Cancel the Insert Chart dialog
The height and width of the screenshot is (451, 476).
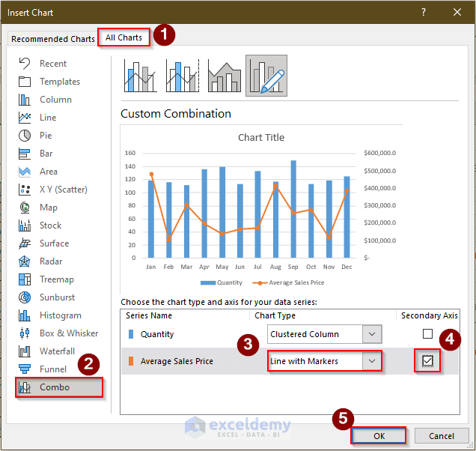pyautogui.click(x=442, y=436)
